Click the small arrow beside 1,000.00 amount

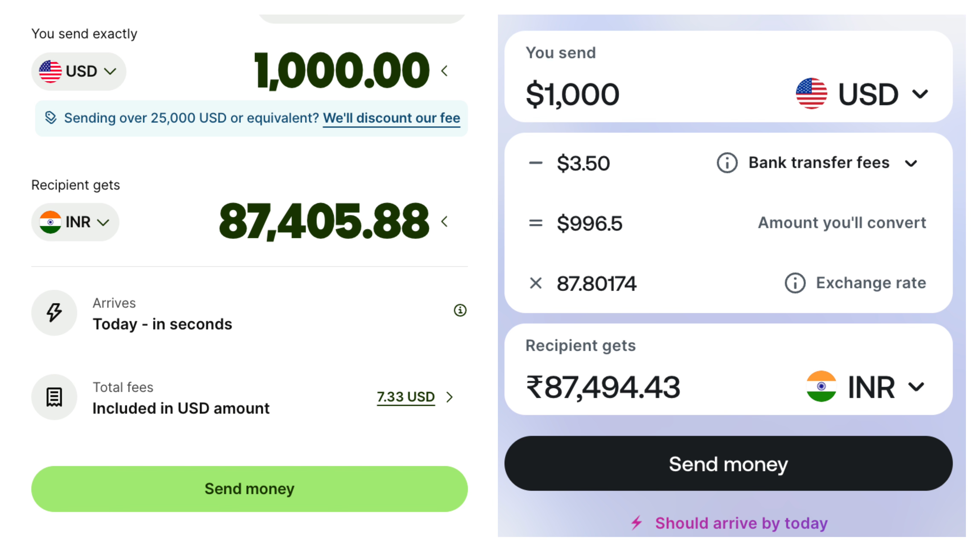click(x=444, y=71)
